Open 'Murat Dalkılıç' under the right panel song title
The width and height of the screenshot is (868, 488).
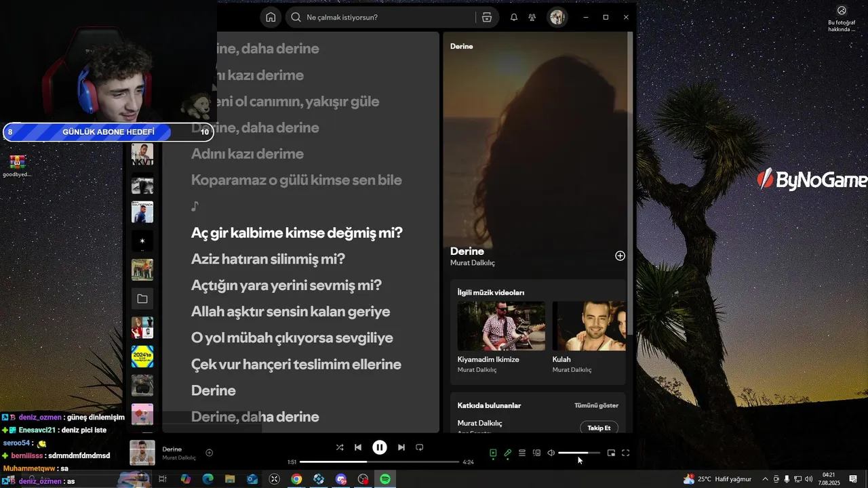click(473, 263)
